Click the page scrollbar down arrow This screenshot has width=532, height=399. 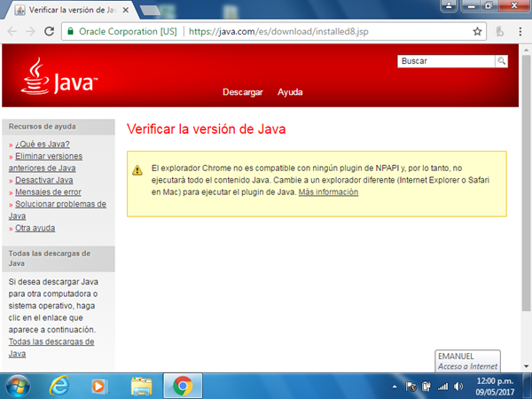point(526,366)
